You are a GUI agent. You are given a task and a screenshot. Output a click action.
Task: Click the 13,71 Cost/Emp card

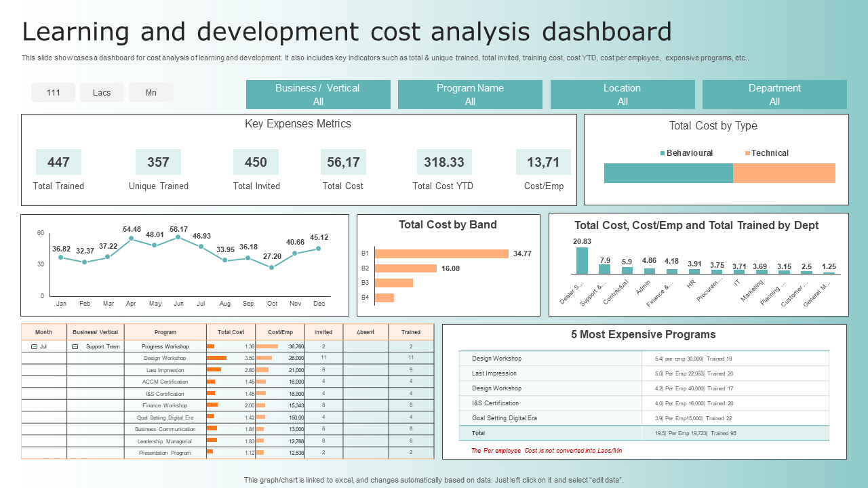pyautogui.click(x=543, y=162)
